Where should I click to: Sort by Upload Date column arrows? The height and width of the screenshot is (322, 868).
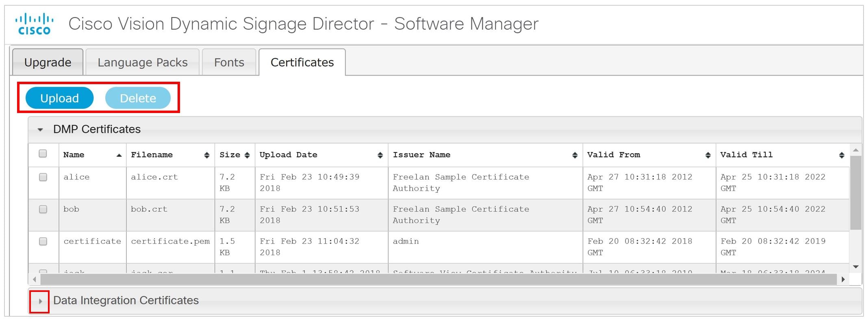click(380, 155)
